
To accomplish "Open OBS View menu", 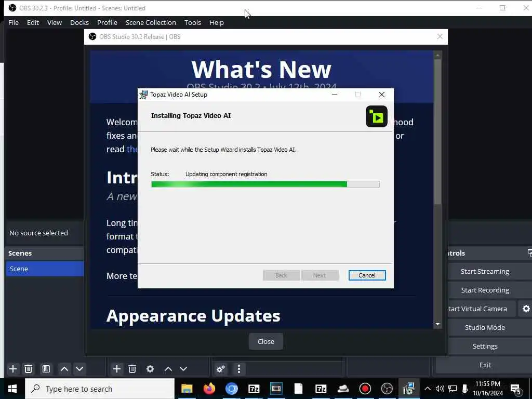I will pos(54,22).
